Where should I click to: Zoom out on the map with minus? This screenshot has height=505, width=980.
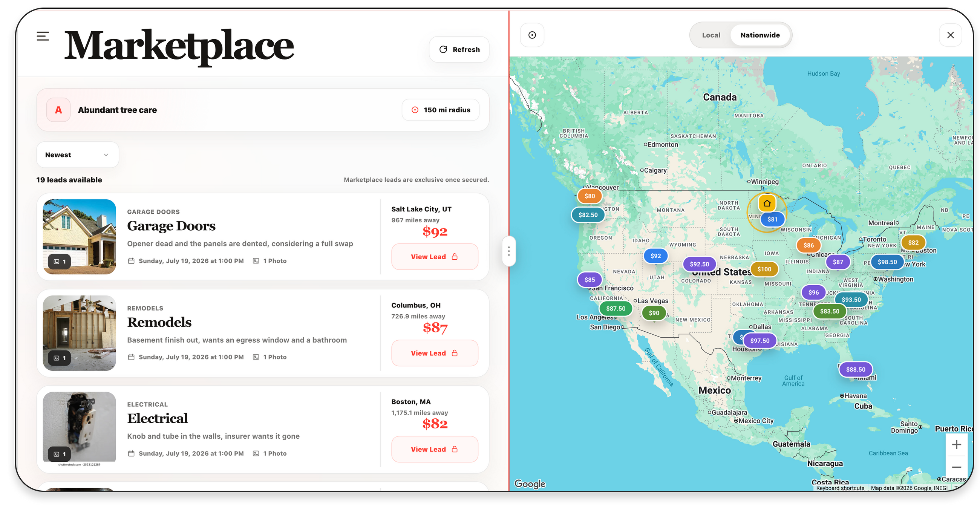956,467
